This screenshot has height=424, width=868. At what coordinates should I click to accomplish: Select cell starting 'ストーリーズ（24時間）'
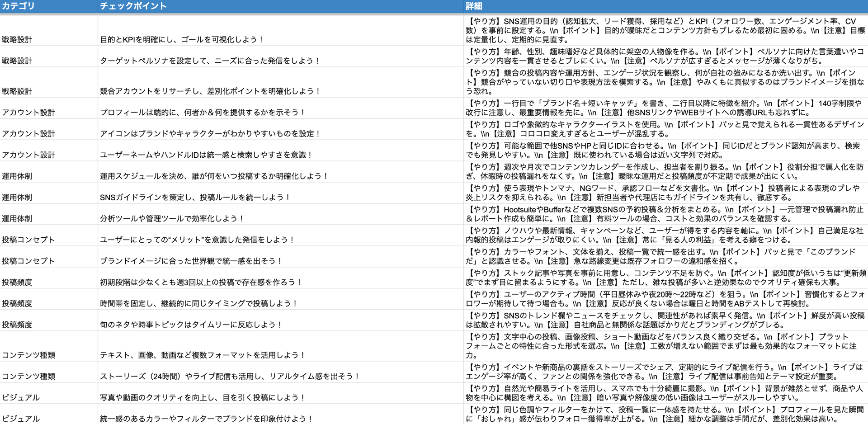[x=281, y=372]
